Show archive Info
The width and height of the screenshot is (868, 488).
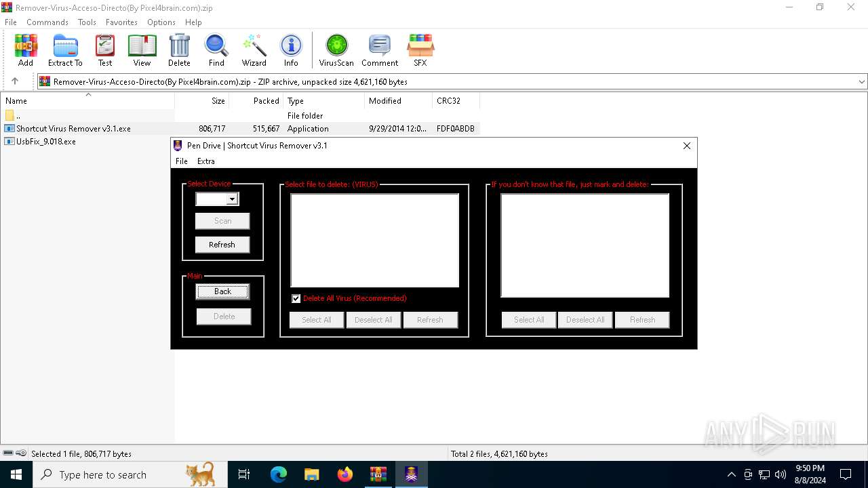tap(291, 51)
